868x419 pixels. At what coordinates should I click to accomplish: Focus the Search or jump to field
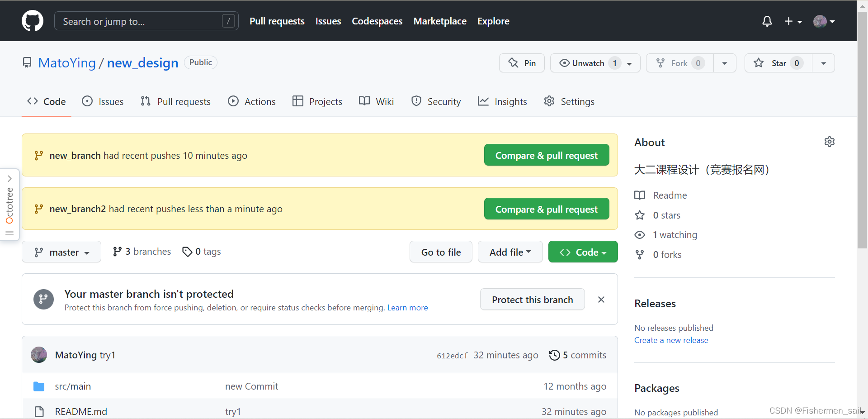[x=146, y=21]
